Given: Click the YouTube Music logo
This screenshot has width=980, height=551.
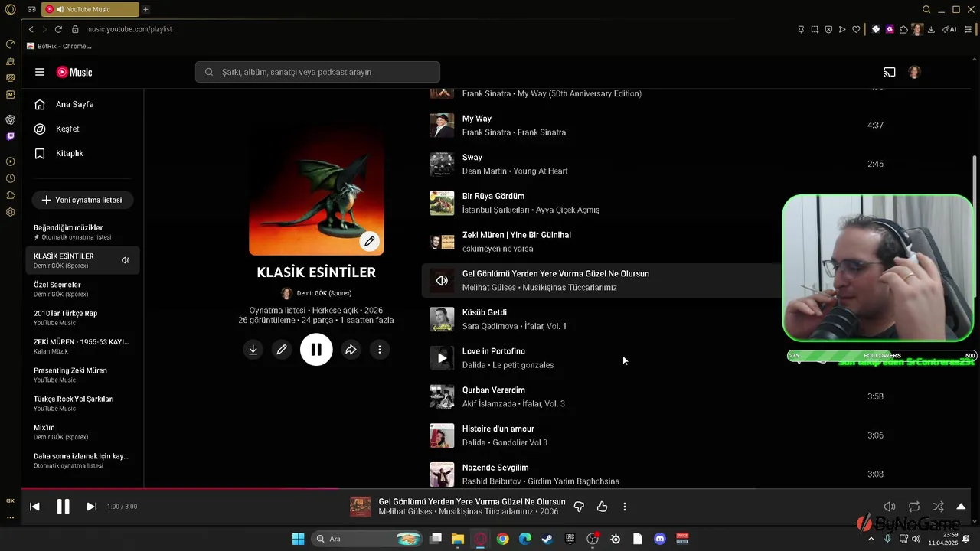Looking at the screenshot, I should click(x=74, y=72).
